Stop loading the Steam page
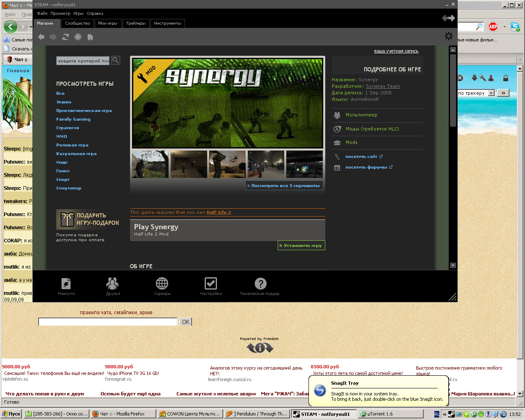Image resolution: width=525 pixels, height=420 pixels. point(78,37)
